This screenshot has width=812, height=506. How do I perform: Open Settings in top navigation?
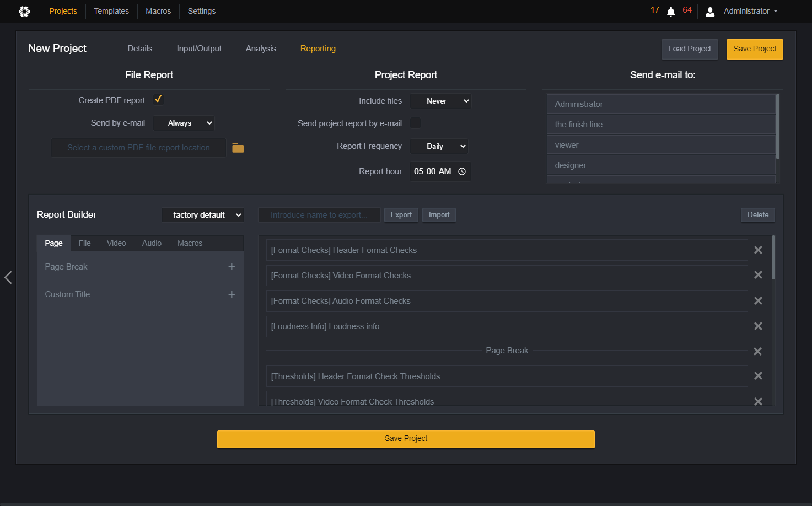(x=202, y=11)
